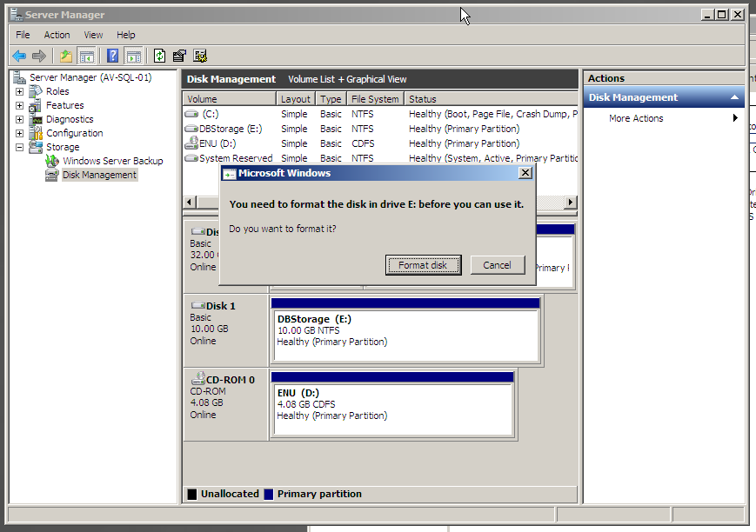Click the Server Manager root node icon
Viewport: 756px width, 532px height.
pos(20,77)
